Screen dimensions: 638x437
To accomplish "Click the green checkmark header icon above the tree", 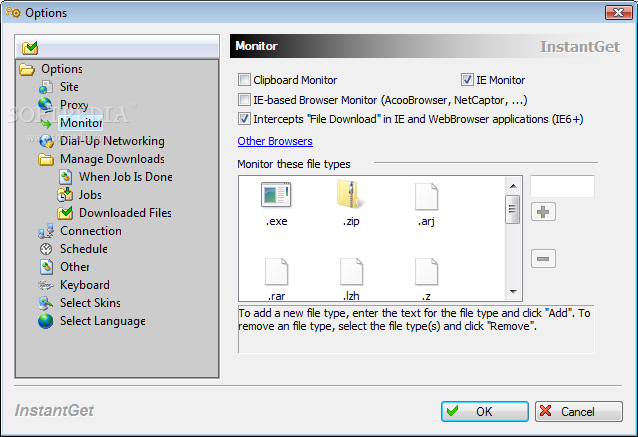I will 30,48.
